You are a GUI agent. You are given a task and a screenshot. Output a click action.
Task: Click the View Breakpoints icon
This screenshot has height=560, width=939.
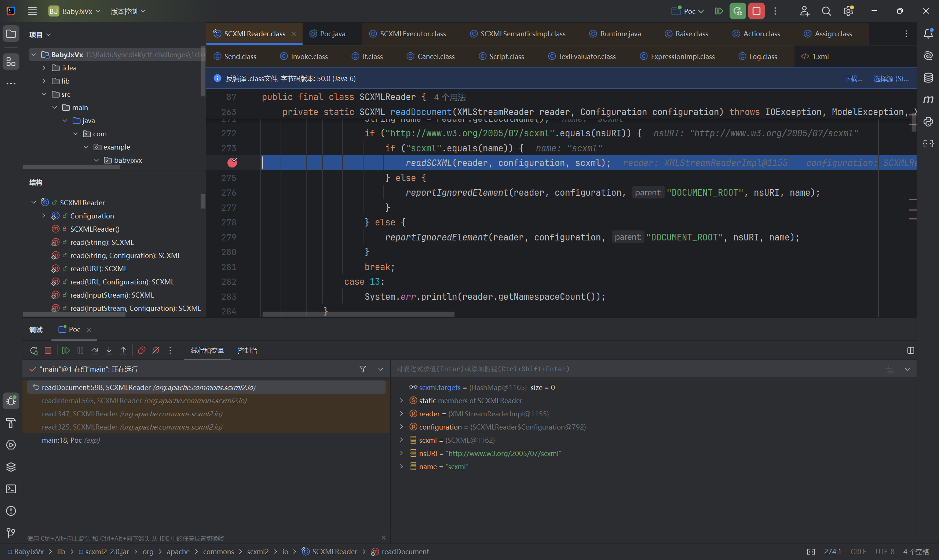142,351
